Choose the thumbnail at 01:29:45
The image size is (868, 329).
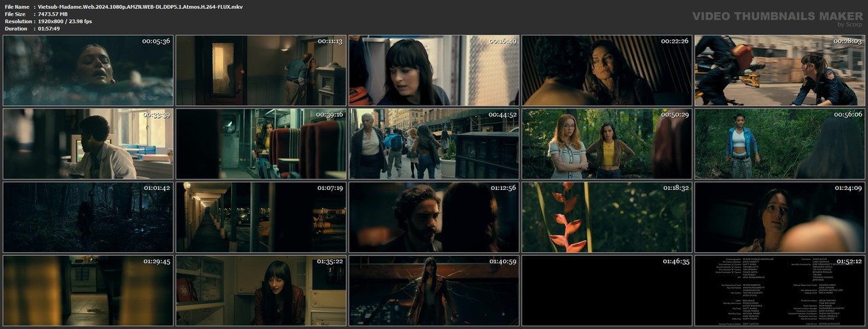coord(88,290)
